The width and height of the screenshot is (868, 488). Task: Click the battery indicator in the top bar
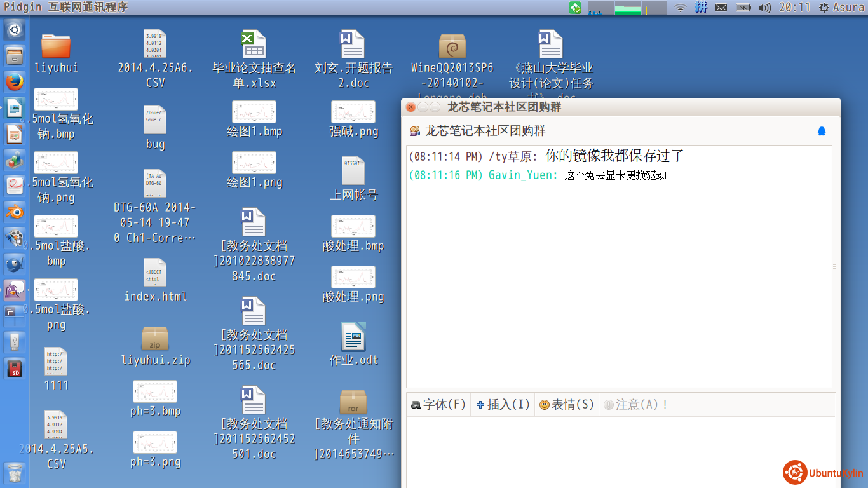[x=743, y=8]
